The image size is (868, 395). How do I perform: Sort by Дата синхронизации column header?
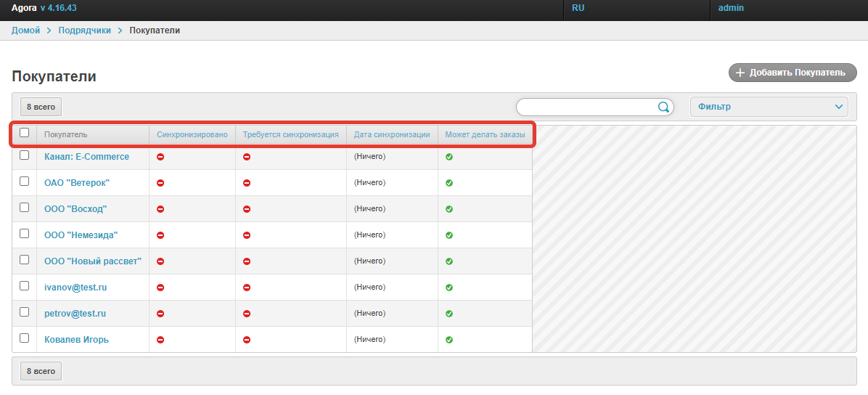(392, 134)
